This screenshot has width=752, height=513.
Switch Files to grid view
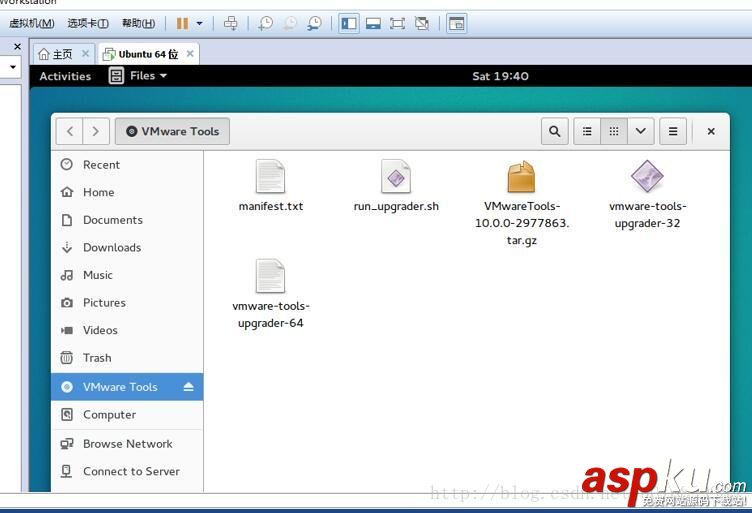click(614, 131)
